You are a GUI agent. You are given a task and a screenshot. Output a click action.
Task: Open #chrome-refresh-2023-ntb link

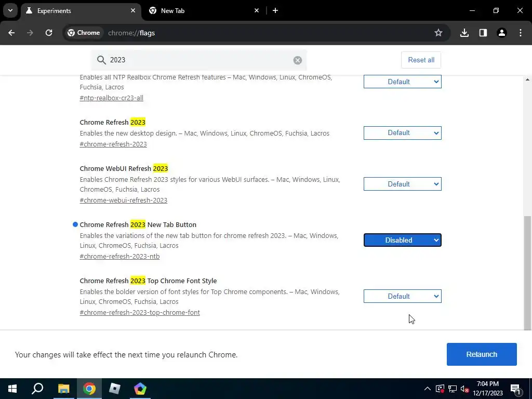[x=119, y=257]
